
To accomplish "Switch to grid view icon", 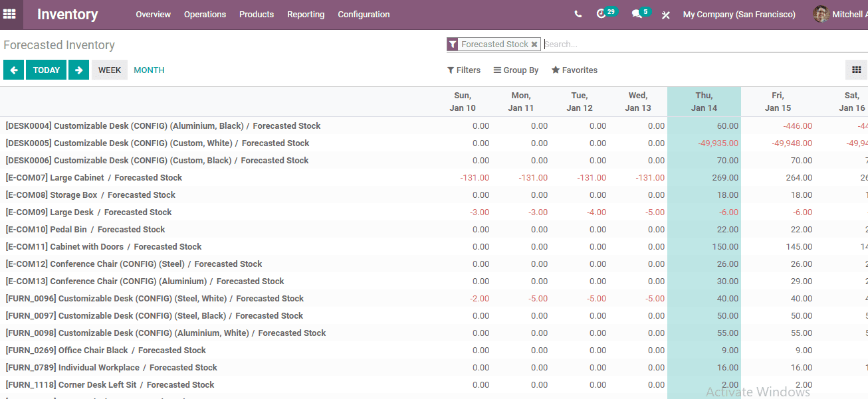I will [x=856, y=70].
